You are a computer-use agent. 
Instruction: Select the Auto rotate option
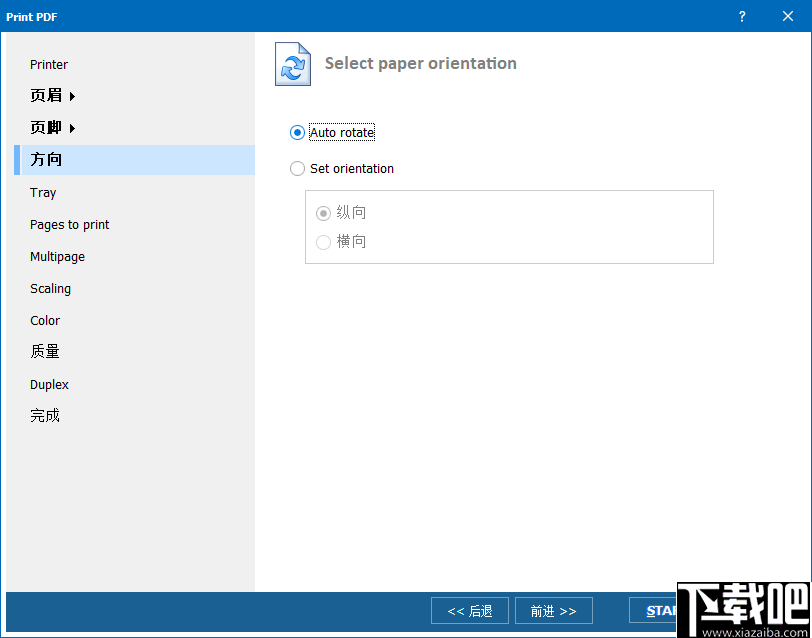(297, 132)
